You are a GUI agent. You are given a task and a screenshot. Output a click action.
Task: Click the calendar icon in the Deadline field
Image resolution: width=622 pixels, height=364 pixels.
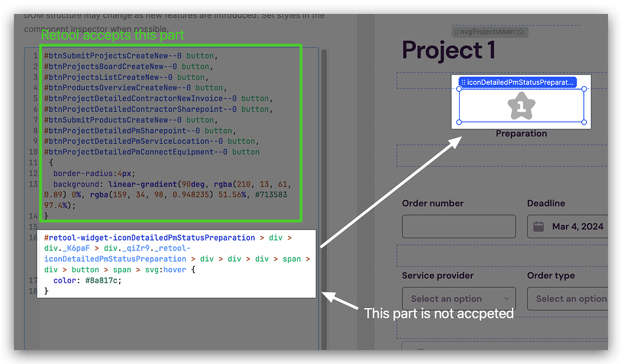point(538,226)
